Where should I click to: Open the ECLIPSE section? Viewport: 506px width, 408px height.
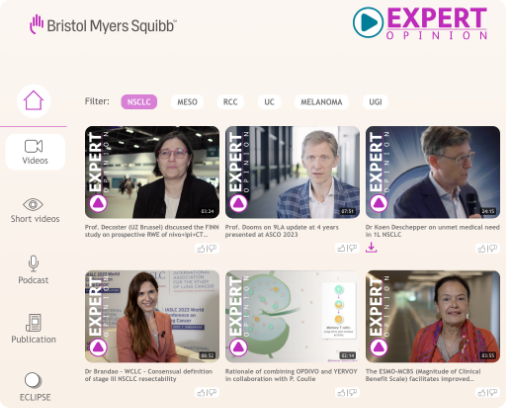coord(35,387)
